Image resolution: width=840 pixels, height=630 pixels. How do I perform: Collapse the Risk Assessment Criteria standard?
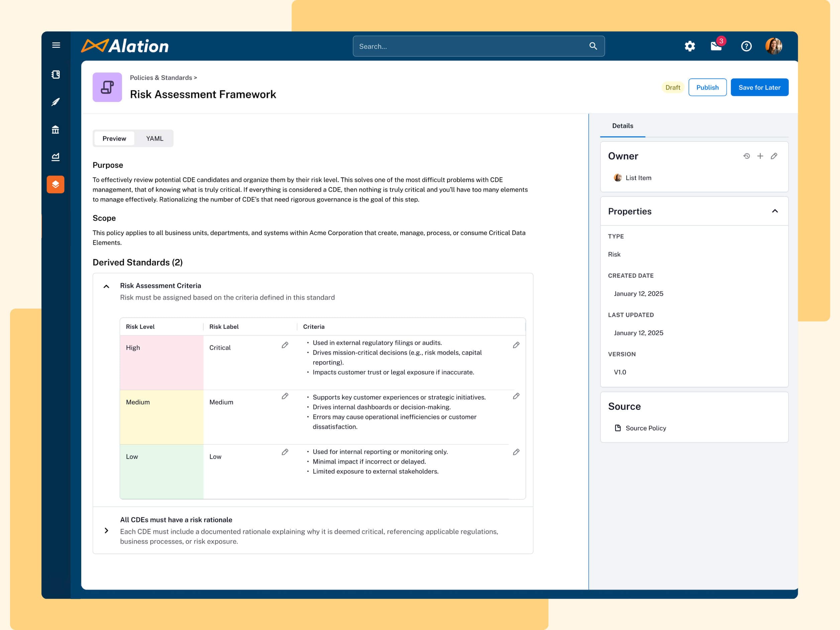tap(106, 286)
